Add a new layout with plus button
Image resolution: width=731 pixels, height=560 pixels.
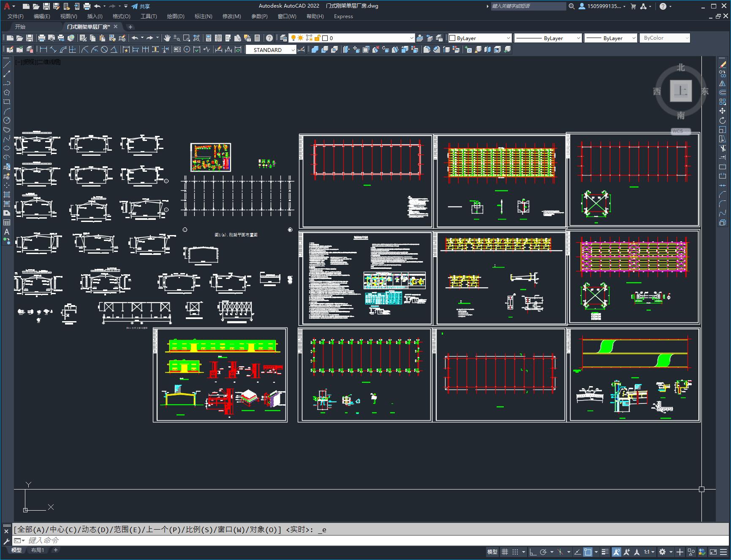(x=55, y=550)
